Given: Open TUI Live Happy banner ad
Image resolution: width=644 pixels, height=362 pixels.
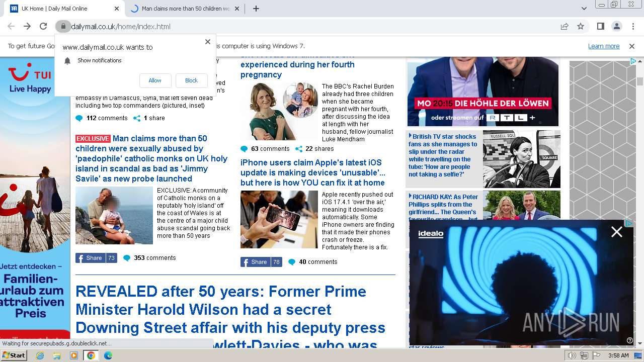Looking at the screenshot, I should tap(35, 199).
